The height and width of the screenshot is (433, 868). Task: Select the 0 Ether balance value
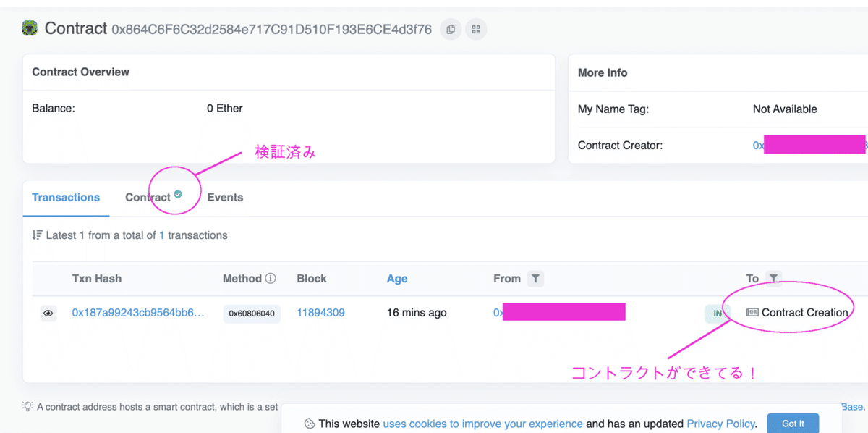(225, 108)
